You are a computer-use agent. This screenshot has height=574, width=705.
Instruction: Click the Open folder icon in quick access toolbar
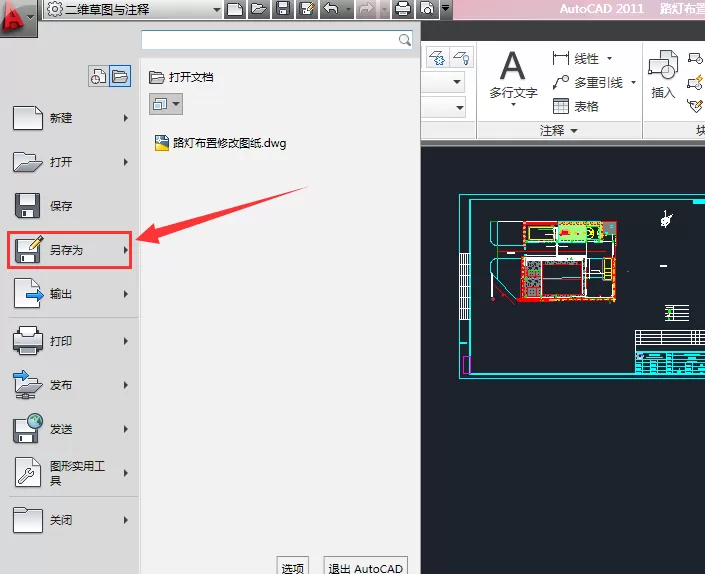259,9
